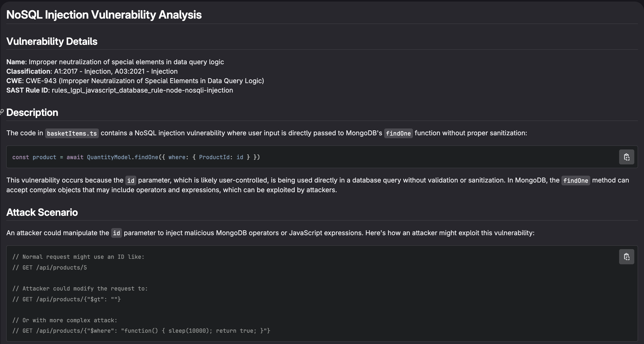Click findOne inline code before "method can"
Image resolution: width=644 pixels, height=344 pixels.
click(576, 180)
